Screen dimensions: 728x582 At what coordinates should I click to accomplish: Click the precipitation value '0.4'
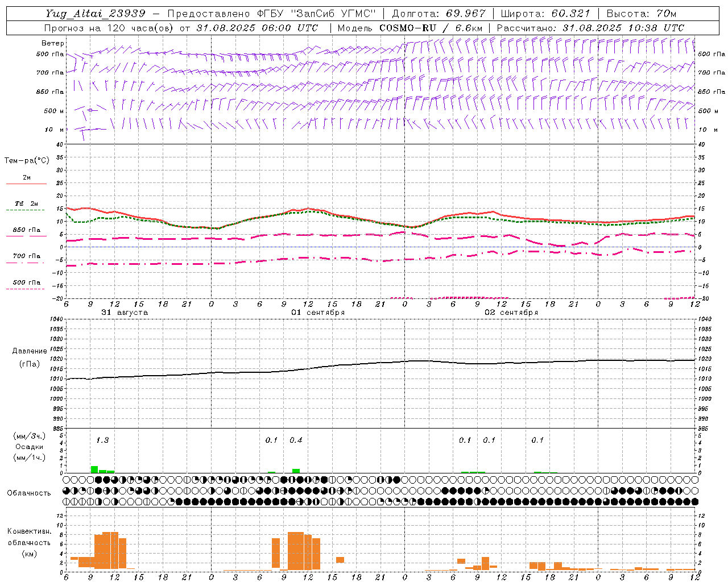[296, 440]
